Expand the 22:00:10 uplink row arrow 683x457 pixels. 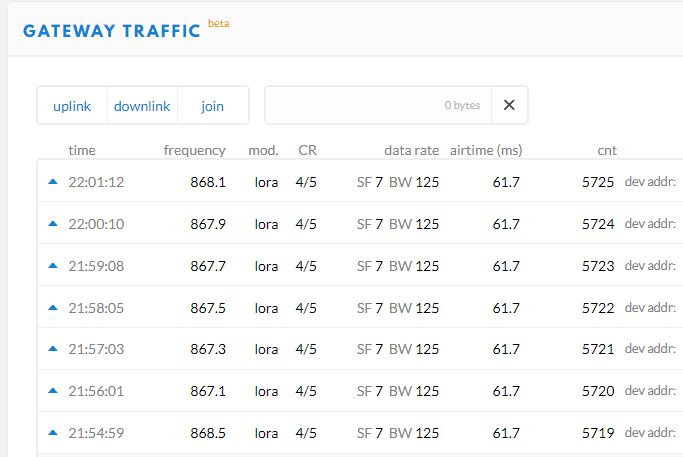point(53,224)
